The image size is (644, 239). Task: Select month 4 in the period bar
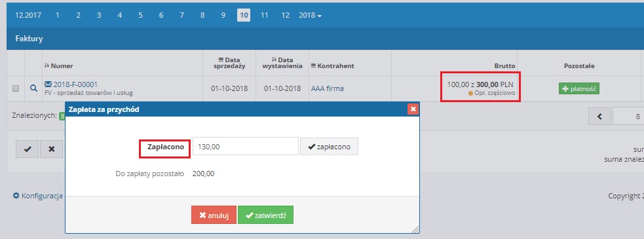(x=119, y=15)
